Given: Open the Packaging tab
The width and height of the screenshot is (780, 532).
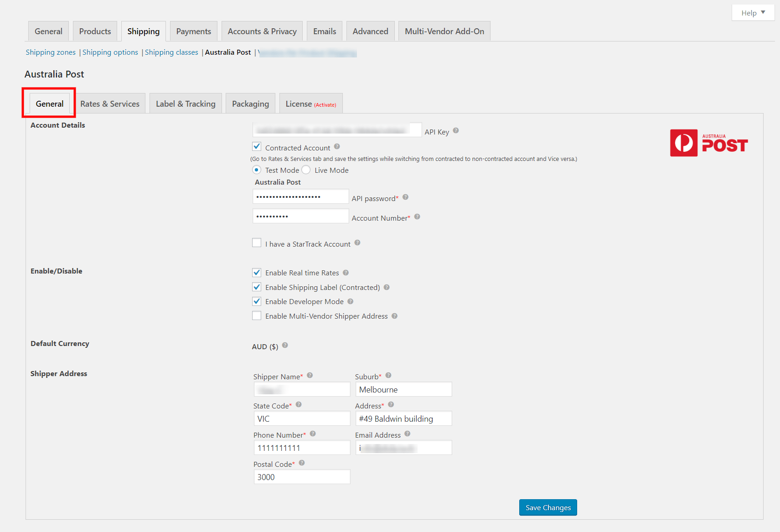Looking at the screenshot, I should [250, 103].
